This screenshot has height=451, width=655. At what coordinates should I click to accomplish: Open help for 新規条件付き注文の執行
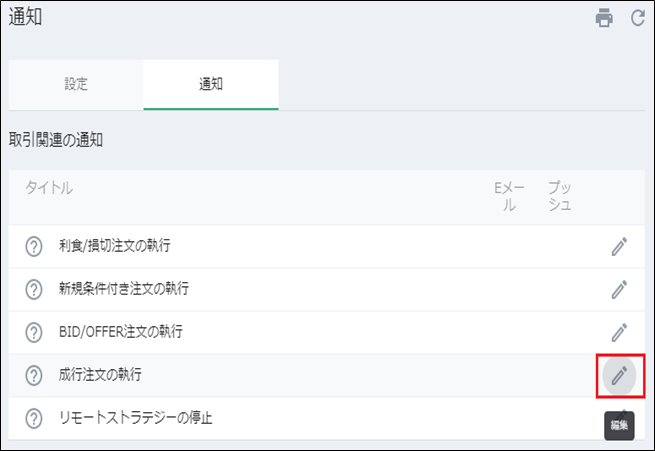pyautogui.click(x=34, y=289)
